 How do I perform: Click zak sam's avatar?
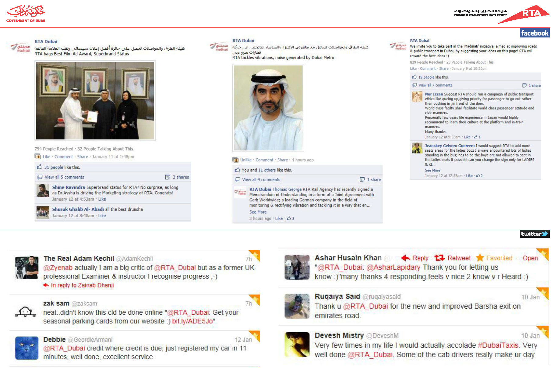(26, 312)
